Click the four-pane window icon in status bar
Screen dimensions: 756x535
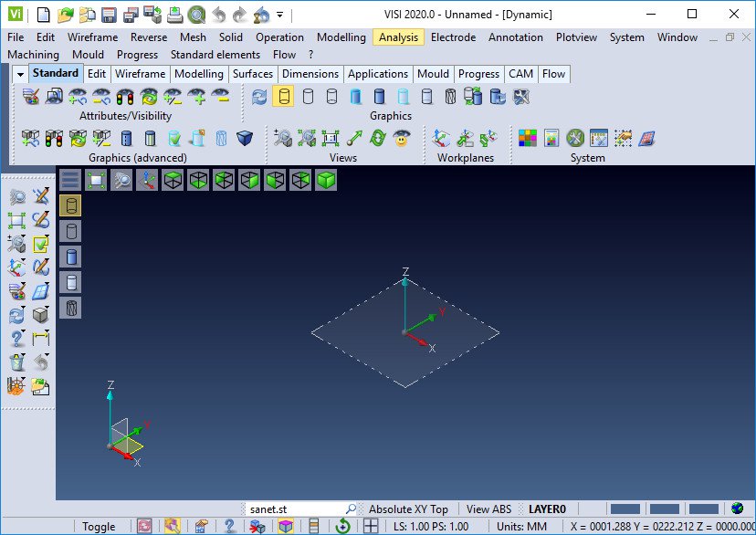point(371,526)
